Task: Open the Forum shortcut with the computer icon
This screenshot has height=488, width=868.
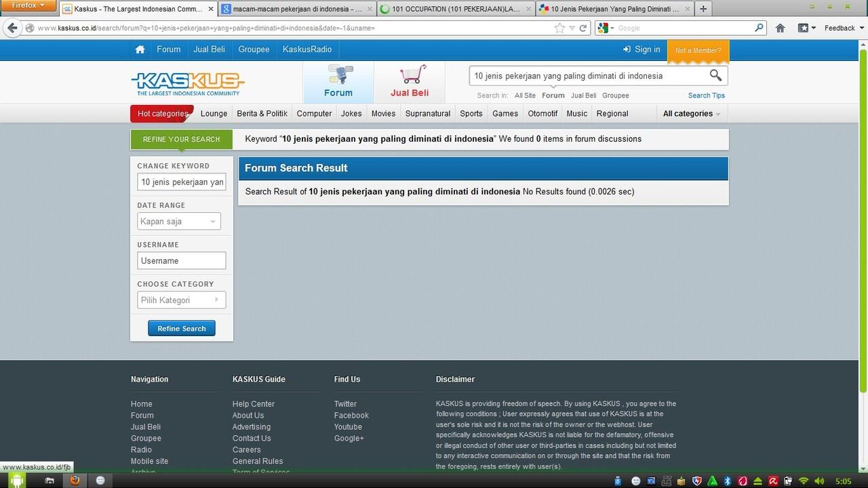Action: click(x=338, y=81)
